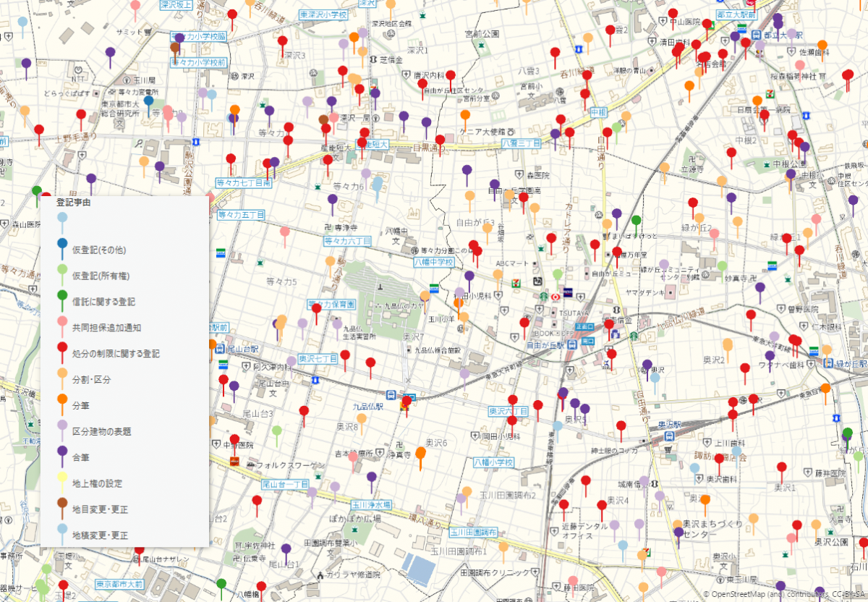
Task: Click the 等々力六丁目 bus stop label
Action: point(347,241)
